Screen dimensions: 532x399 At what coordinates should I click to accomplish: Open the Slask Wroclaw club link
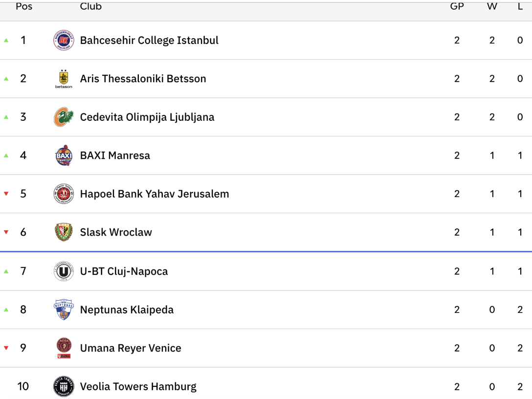[x=116, y=232]
